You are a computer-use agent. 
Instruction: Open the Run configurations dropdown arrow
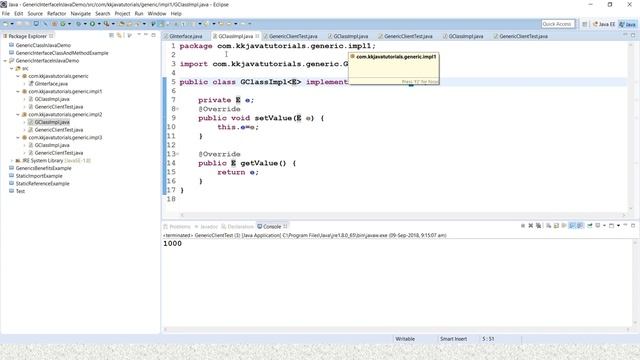pyautogui.click(x=99, y=24)
